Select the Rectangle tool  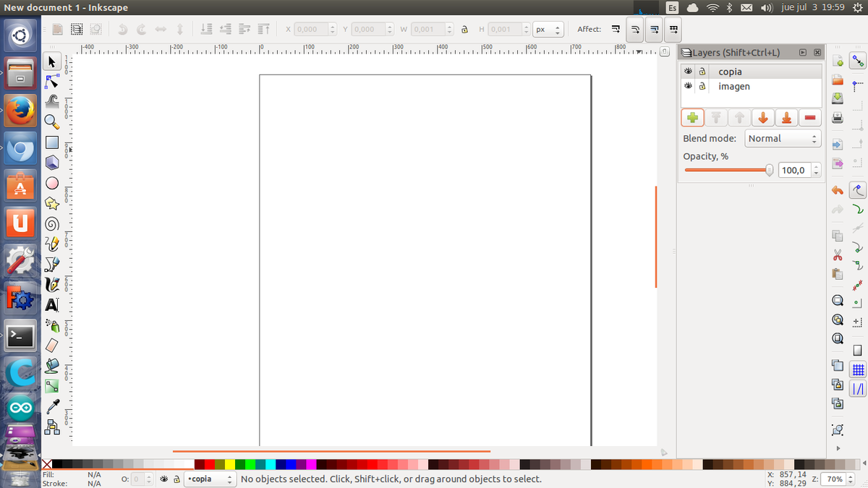[52, 142]
